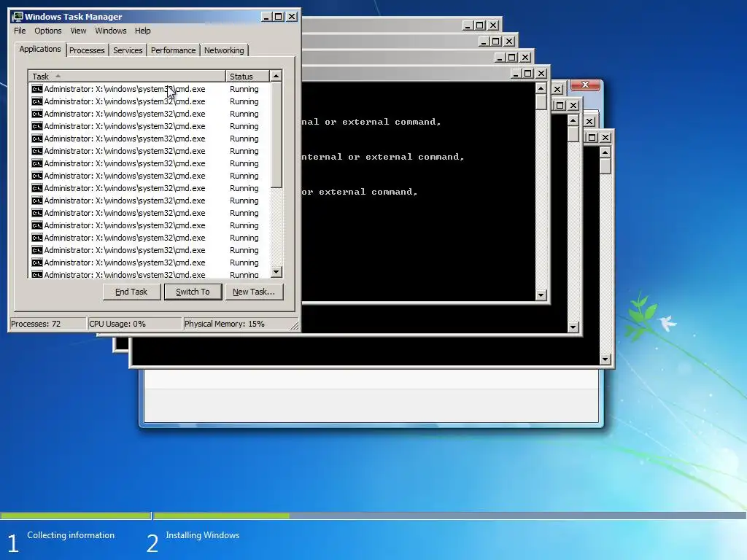Switch to the Performance tab

173,50
